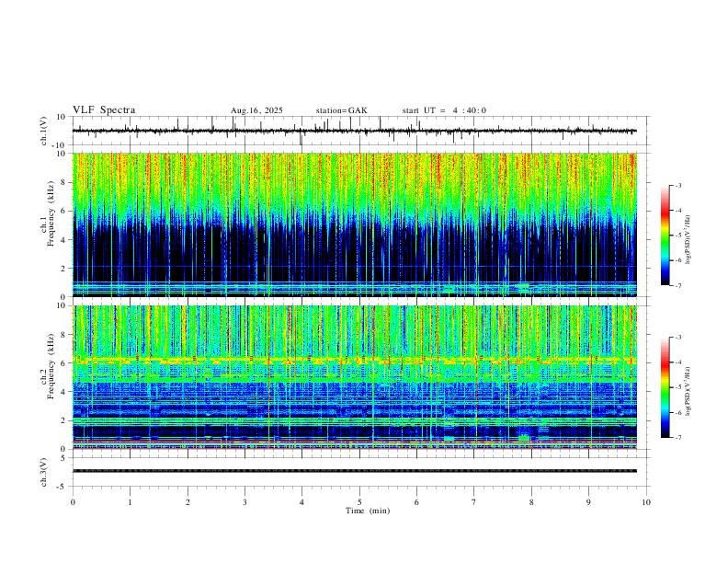This screenshot has width=728, height=563.
Task: Click the 'ch.1(V)' waveform axis label
Action: point(44,131)
